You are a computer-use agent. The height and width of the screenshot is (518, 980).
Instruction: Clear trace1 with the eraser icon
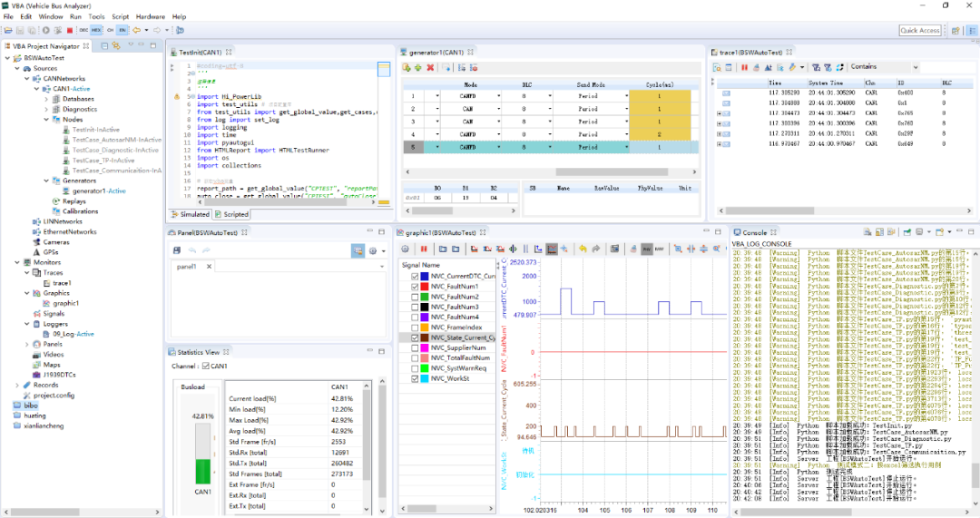click(x=756, y=67)
